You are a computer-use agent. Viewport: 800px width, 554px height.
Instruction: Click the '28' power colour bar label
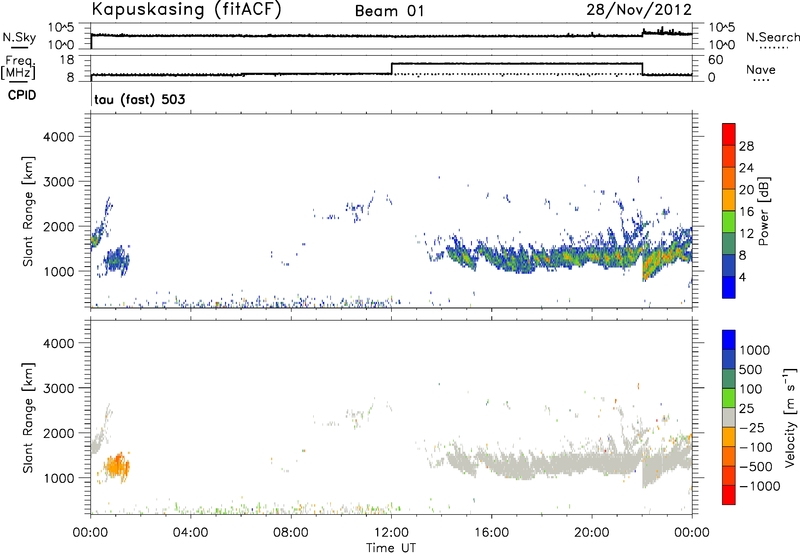pos(746,146)
